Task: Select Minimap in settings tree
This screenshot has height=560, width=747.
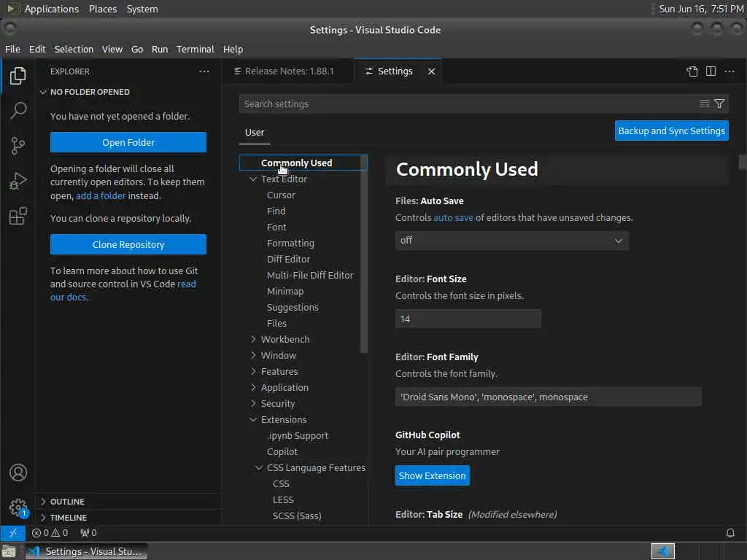Action: [x=285, y=291]
